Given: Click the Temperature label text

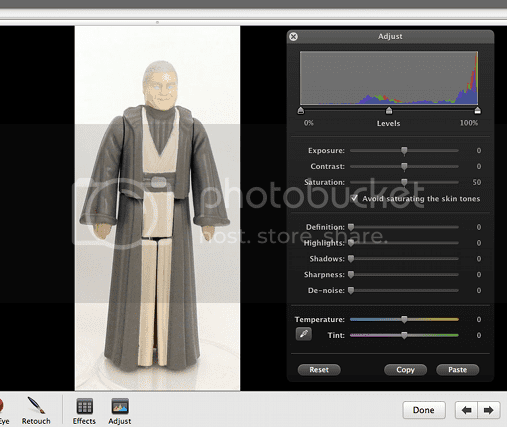Looking at the screenshot, I should tap(320, 319).
